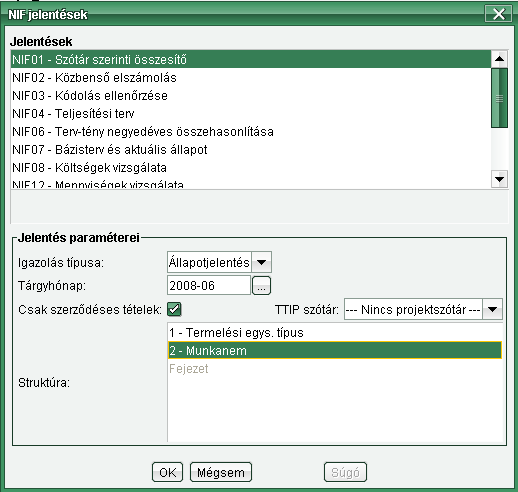Viewport: 518px width, 492px height.
Task: Confirm with the OK button
Action: point(167,472)
